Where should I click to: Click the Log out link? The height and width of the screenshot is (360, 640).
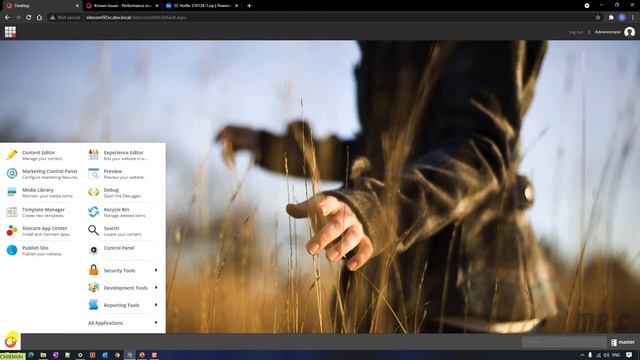(576, 32)
